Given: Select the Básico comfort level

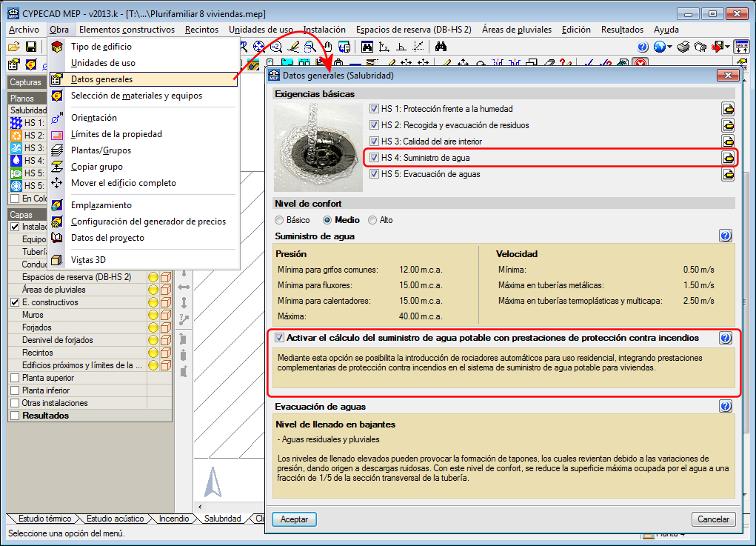Looking at the screenshot, I should click(279, 220).
